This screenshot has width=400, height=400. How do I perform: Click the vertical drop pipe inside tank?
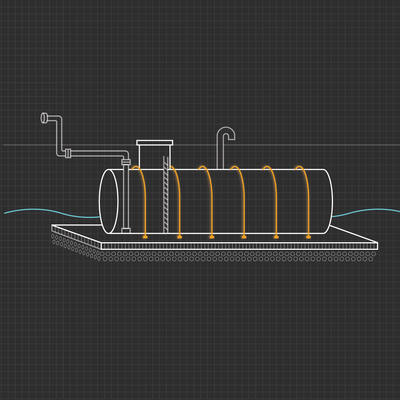coord(126,197)
